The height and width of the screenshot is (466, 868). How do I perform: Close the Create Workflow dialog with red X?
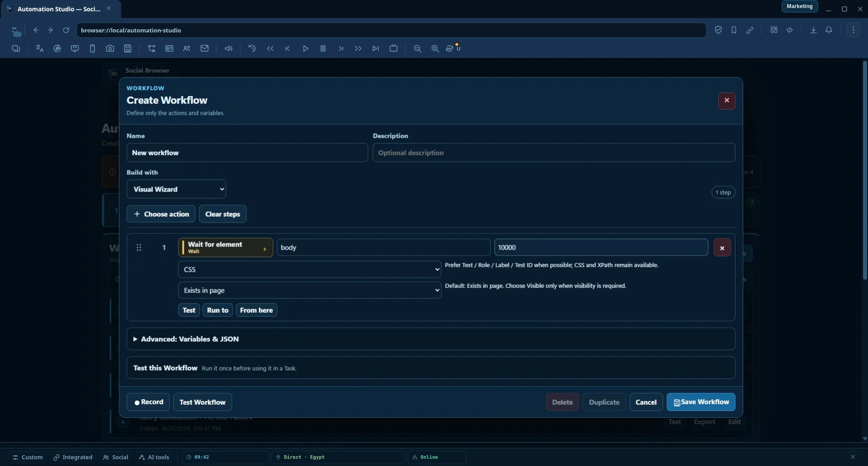coord(727,101)
